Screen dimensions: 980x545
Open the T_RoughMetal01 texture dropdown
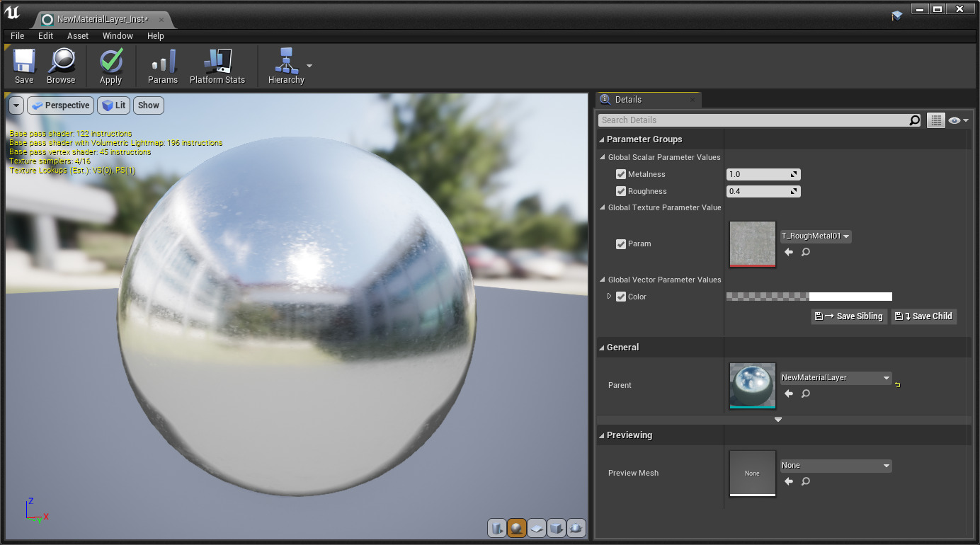816,236
